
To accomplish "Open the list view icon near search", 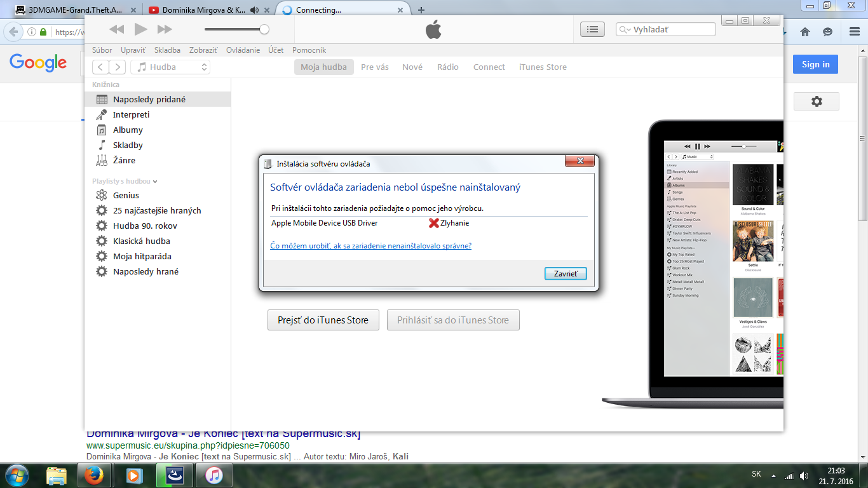I will point(592,29).
